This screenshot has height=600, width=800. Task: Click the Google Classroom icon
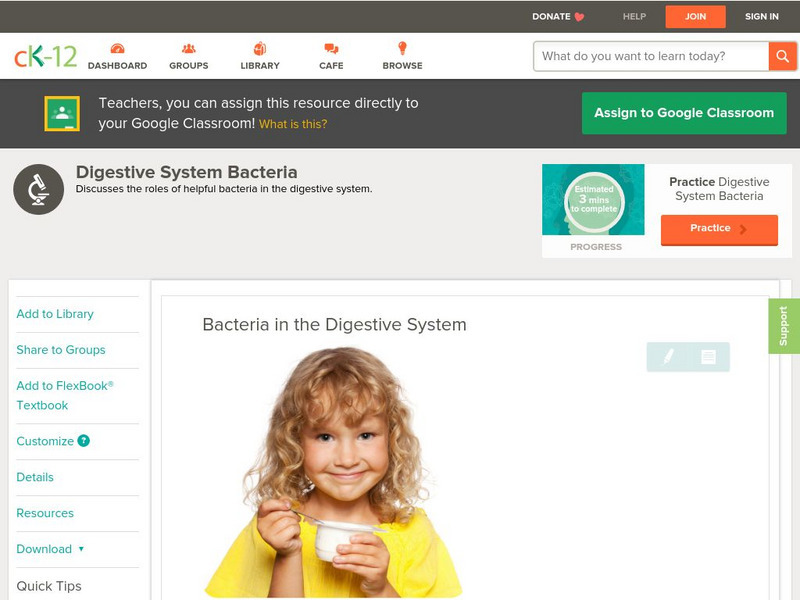click(62, 113)
